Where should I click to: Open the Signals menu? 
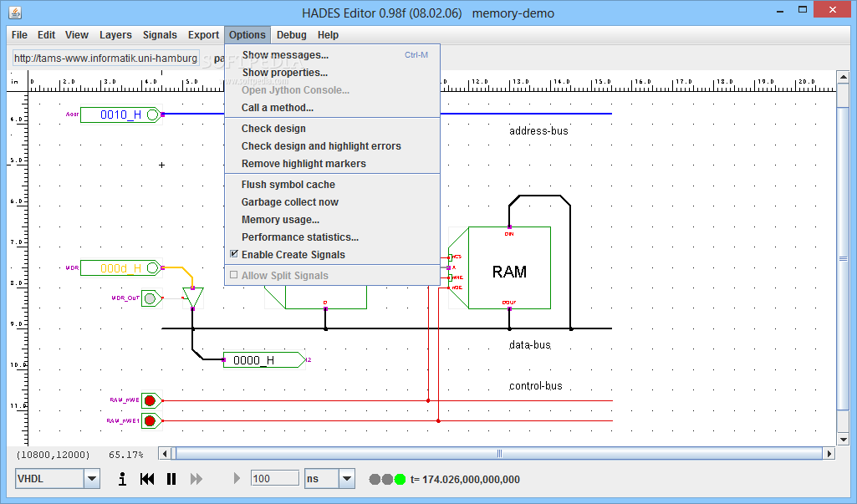pos(160,35)
